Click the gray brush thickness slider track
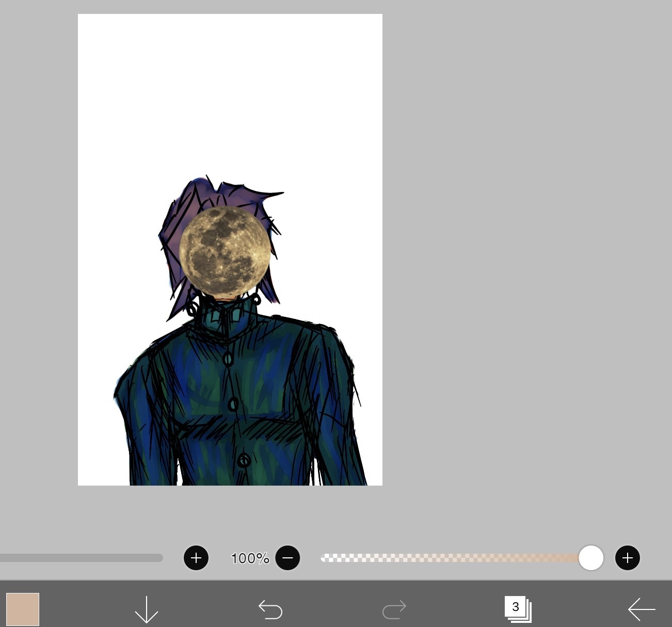The width and height of the screenshot is (672, 627). (83, 558)
